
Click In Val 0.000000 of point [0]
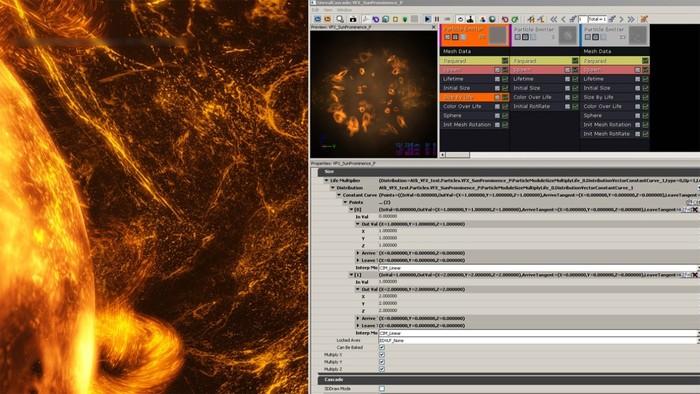tap(388, 216)
